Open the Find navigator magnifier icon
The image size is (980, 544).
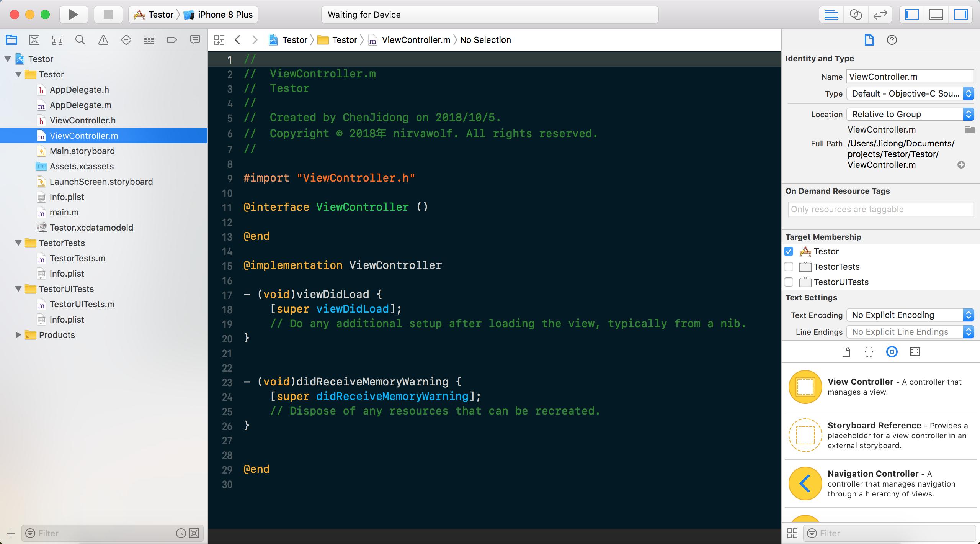[x=80, y=40]
